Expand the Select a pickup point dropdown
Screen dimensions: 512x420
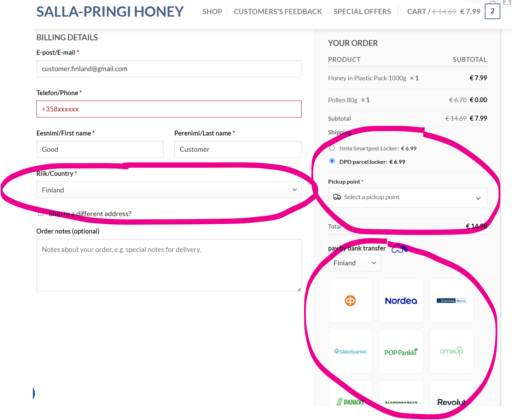point(407,197)
